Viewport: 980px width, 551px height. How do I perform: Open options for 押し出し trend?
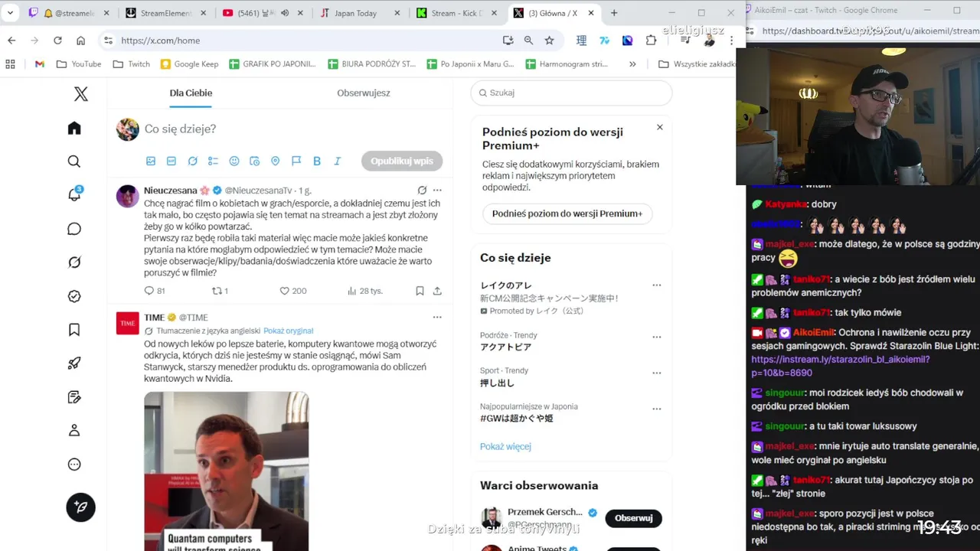click(656, 373)
